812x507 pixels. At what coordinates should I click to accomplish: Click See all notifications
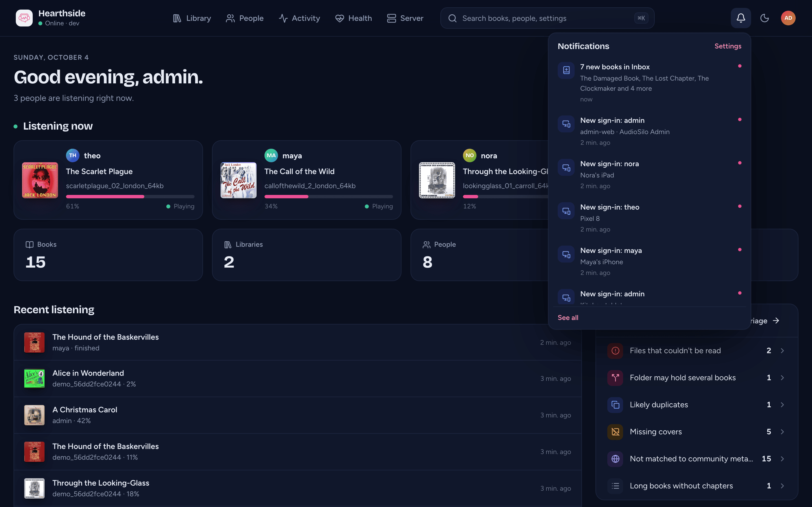tap(568, 317)
